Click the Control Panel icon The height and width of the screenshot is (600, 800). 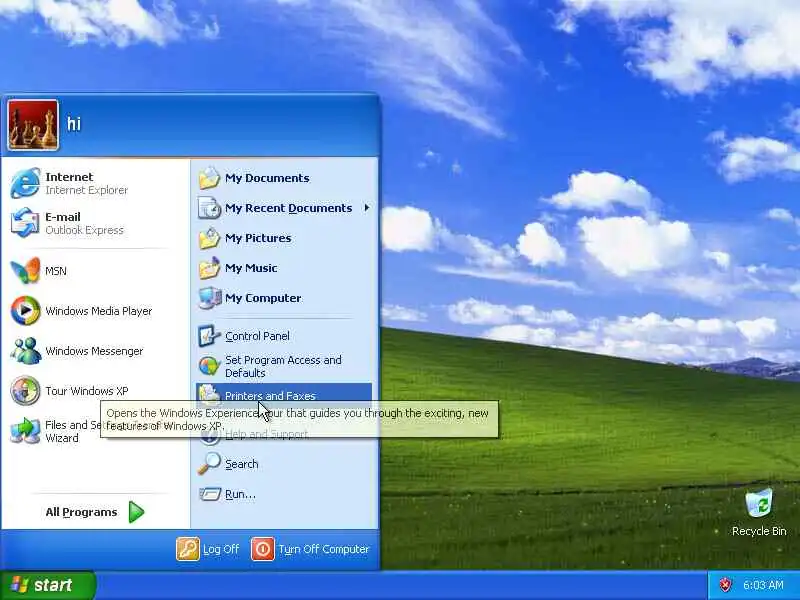[x=209, y=336]
